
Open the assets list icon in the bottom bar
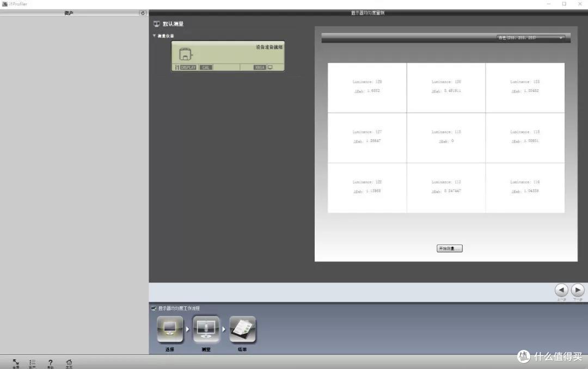[32, 363]
